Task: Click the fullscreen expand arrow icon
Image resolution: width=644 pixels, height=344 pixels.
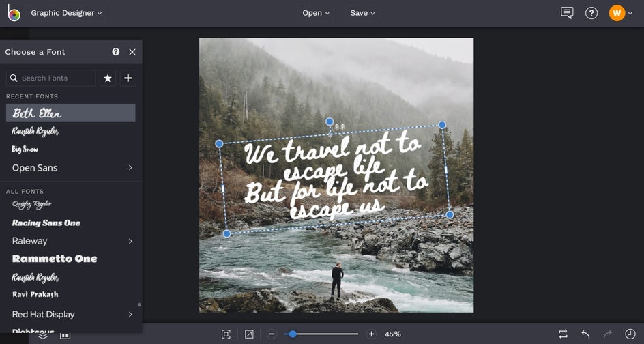Action: (249, 334)
